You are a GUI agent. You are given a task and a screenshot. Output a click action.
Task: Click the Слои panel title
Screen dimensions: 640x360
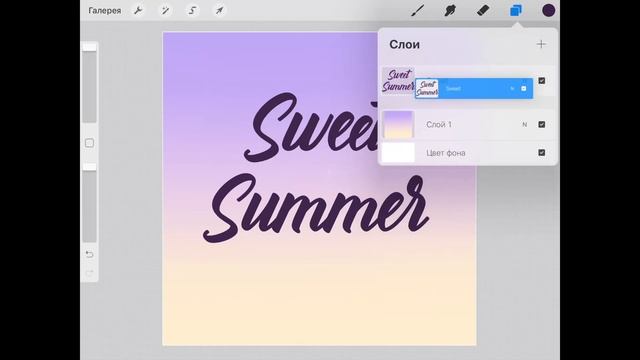pos(404,44)
